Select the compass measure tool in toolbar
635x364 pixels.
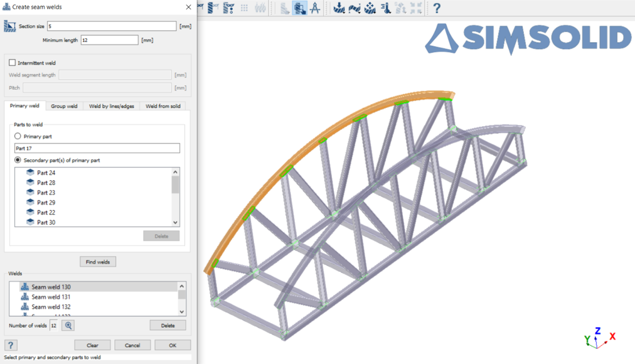pyautogui.click(x=315, y=8)
